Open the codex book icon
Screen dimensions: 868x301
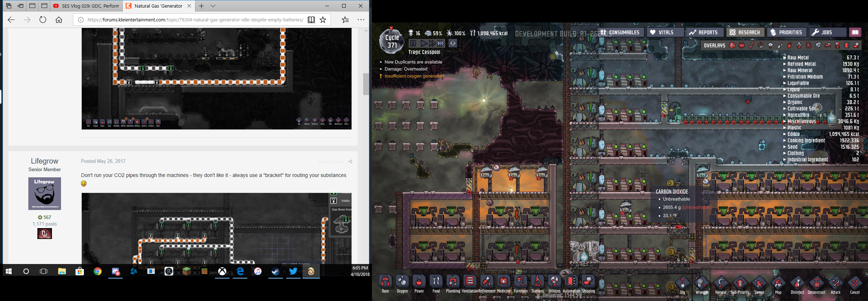coord(855,33)
